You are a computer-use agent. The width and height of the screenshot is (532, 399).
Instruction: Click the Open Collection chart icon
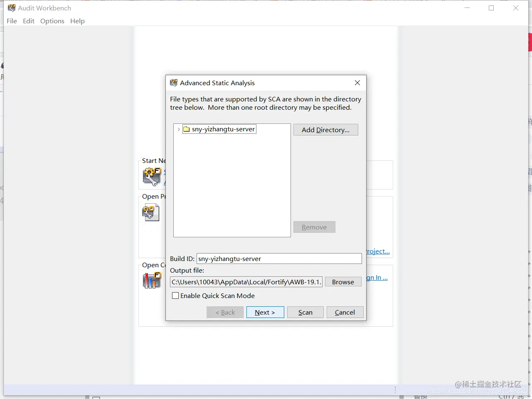click(152, 281)
